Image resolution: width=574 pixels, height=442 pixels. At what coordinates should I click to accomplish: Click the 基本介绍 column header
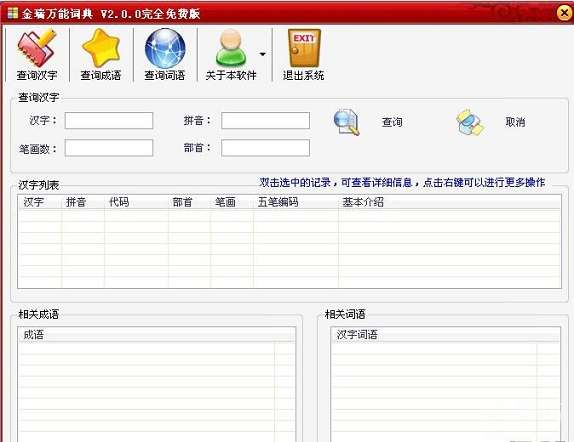coord(450,202)
